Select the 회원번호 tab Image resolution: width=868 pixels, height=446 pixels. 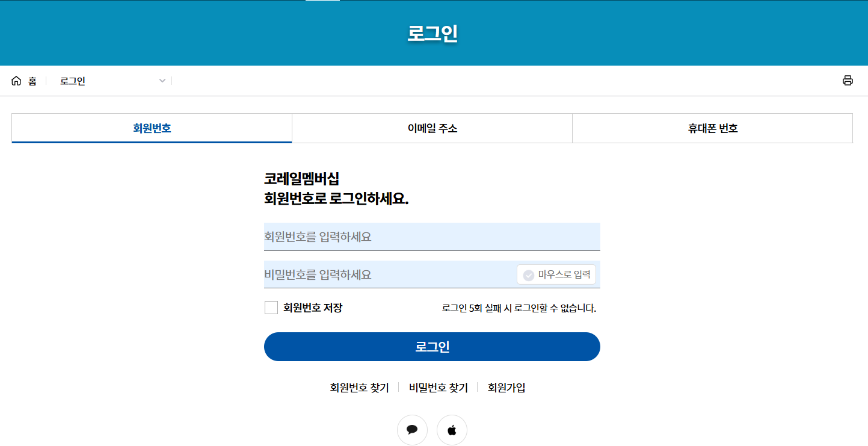point(152,128)
